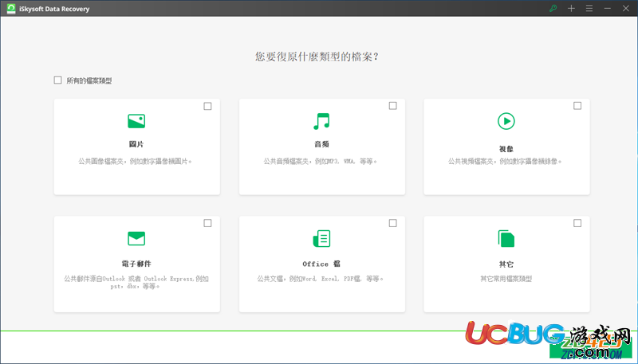Image resolution: width=638 pixels, height=364 pixels.
Task: Click the 所有的檔案類型 label text
Action: click(x=89, y=80)
